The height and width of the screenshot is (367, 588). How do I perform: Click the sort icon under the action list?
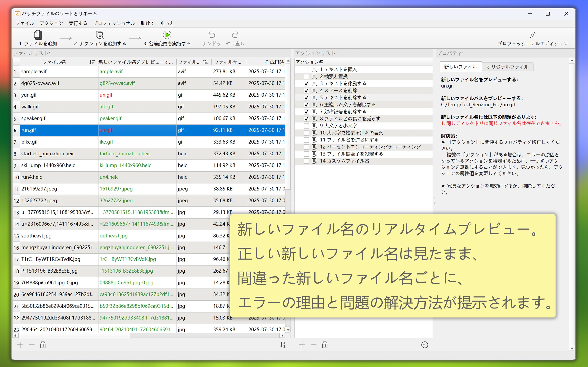pos(283,345)
